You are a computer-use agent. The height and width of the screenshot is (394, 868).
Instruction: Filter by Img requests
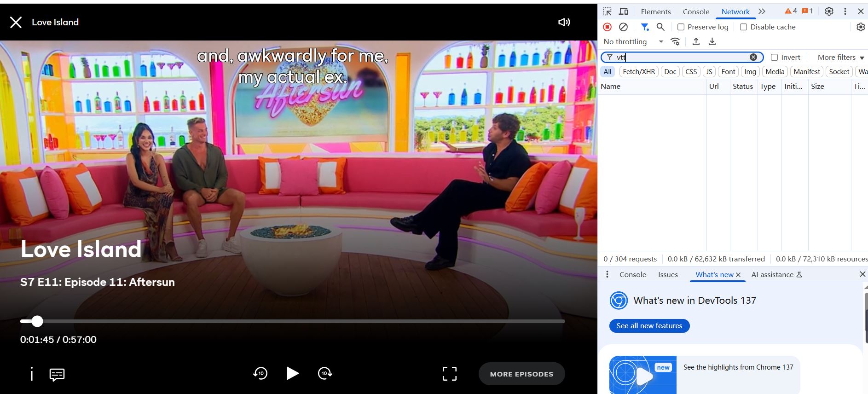coord(750,72)
